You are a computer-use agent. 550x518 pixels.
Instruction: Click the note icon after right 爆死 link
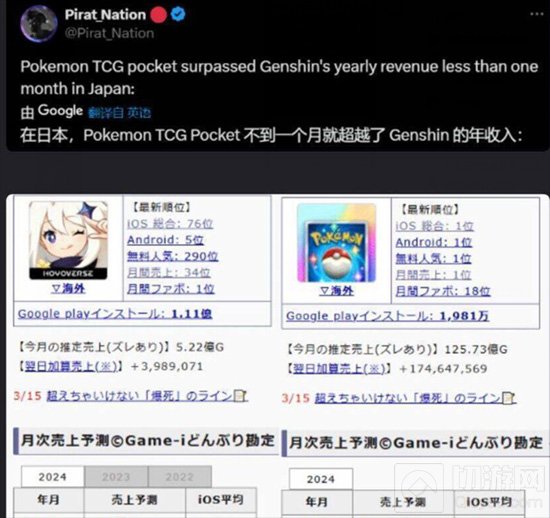click(508, 398)
